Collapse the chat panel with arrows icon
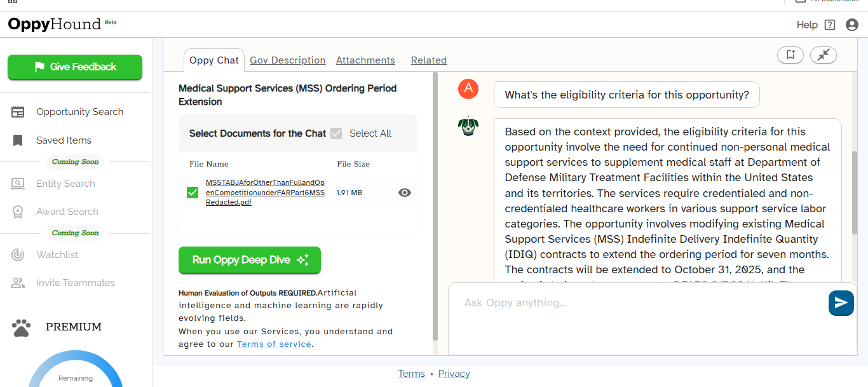868x387 pixels. pos(824,55)
